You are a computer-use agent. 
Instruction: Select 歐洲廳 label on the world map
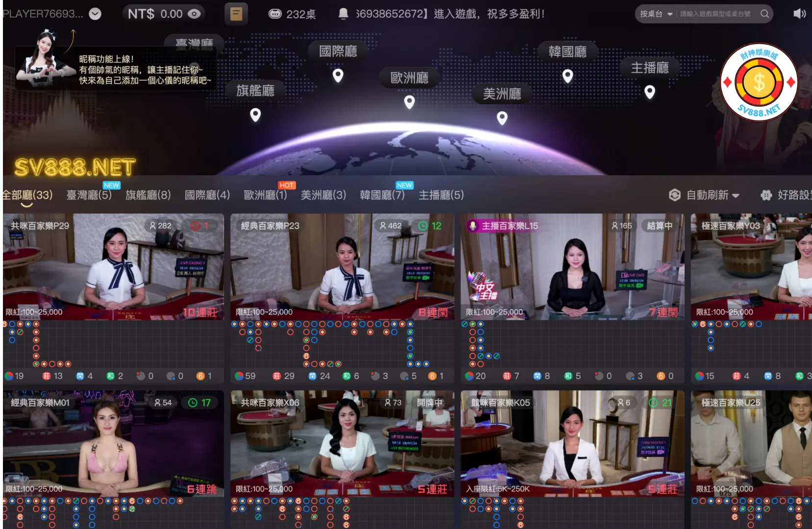(x=409, y=77)
